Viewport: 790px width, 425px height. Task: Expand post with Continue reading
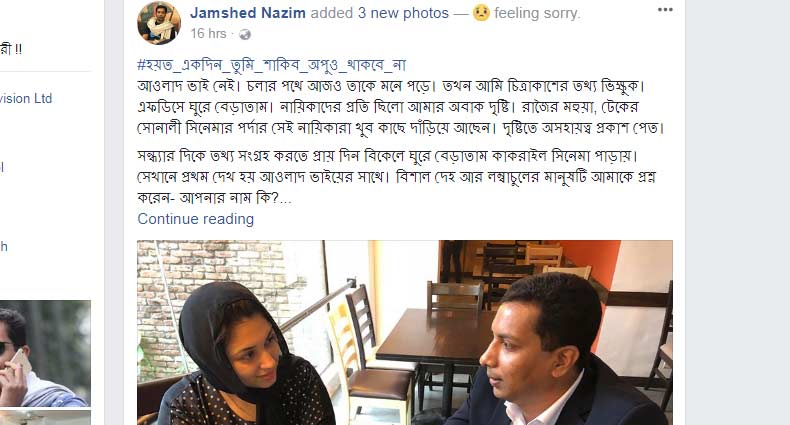tap(195, 219)
